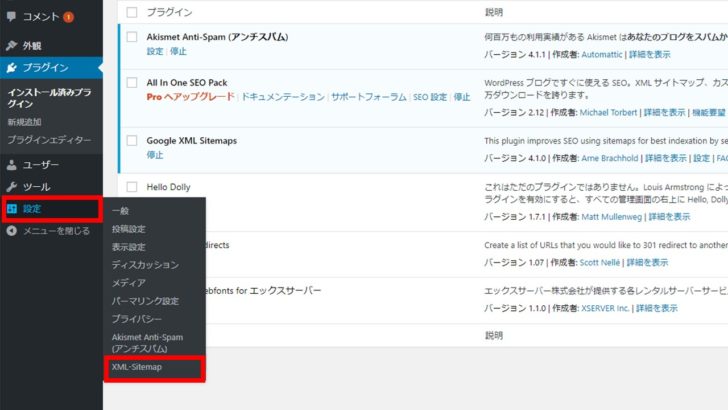Click 停止 link under Akismet Anti-Spam
Screen dimensions: 728x410
[x=178, y=52]
